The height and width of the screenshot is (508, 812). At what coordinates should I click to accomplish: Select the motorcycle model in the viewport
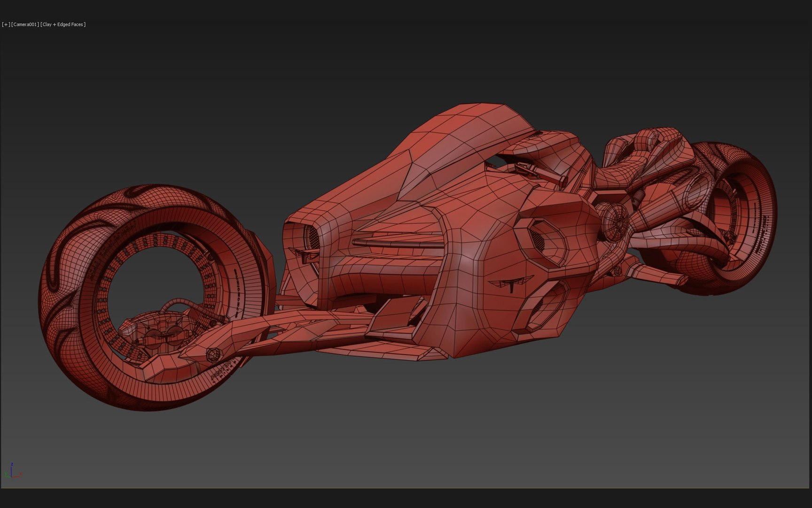coord(408,256)
